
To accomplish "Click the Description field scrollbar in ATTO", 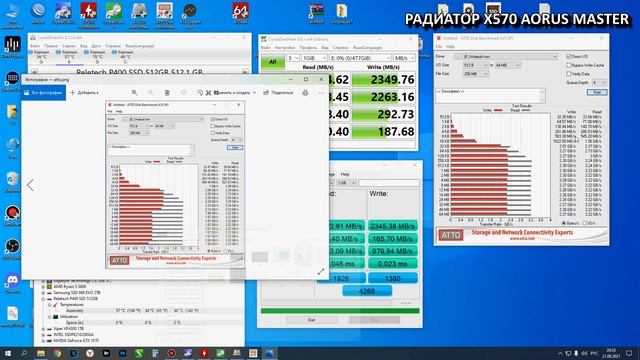I will (542, 96).
